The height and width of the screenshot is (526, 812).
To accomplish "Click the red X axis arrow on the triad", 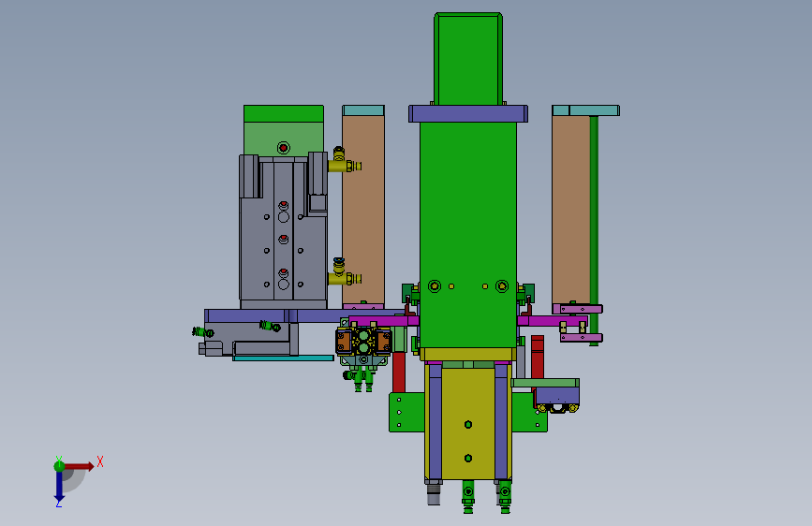I will pyautogui.click(x=80, y=466).
